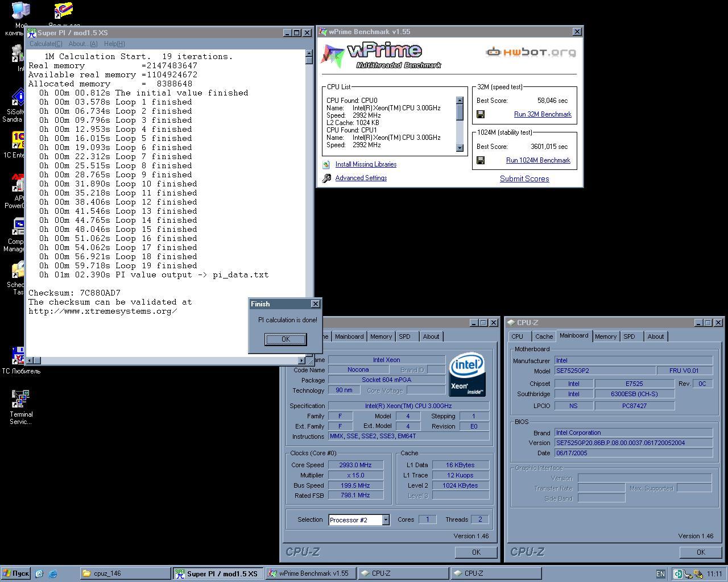This screenshot has height=582, width=728.
Task: Click the wPrime title bar icon
Action: point(322,32)
